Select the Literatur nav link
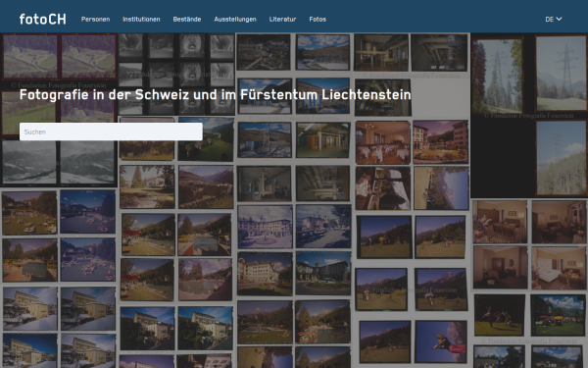Viewport: 588px width, 368px height. (283, 20)
